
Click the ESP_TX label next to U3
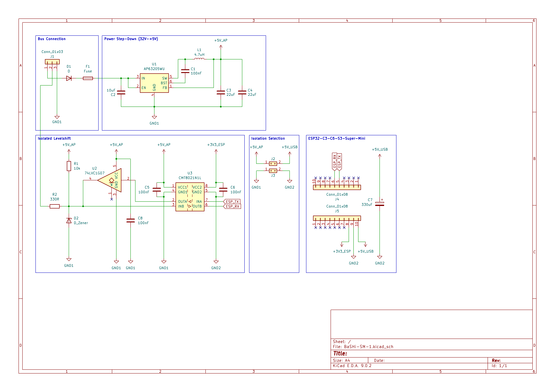click(x=232, y=202)
